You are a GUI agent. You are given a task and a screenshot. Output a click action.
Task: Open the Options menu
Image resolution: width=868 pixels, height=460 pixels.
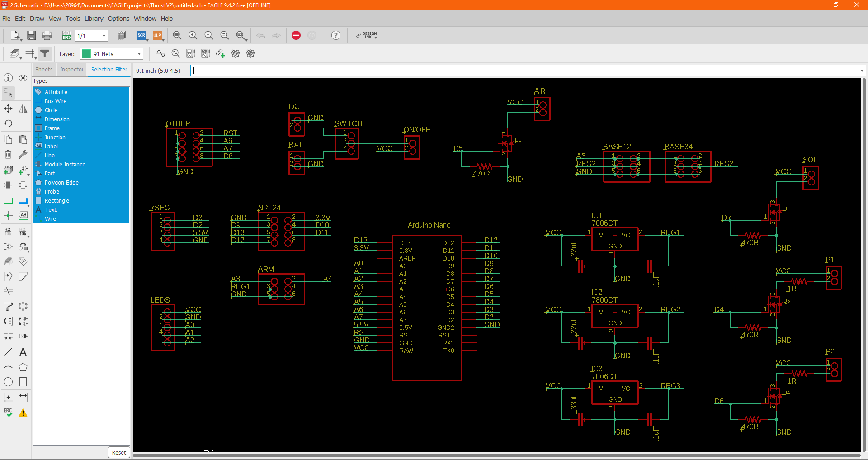pos(119,19)
